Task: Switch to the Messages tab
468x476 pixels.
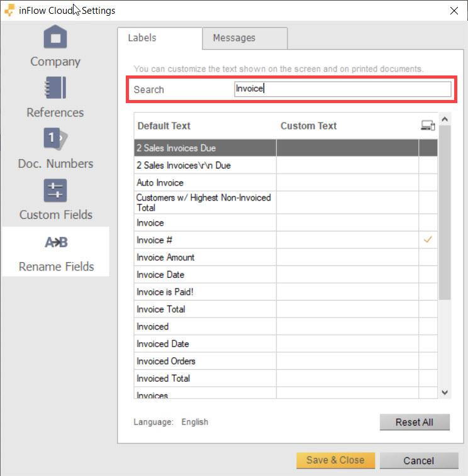Action: click(x=245, y=38)
